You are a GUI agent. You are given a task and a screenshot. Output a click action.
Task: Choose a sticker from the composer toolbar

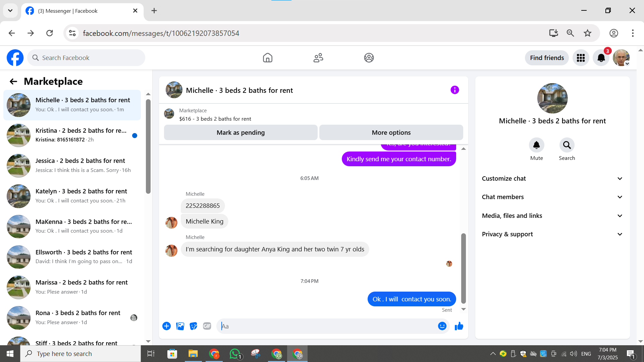[194, 326]
